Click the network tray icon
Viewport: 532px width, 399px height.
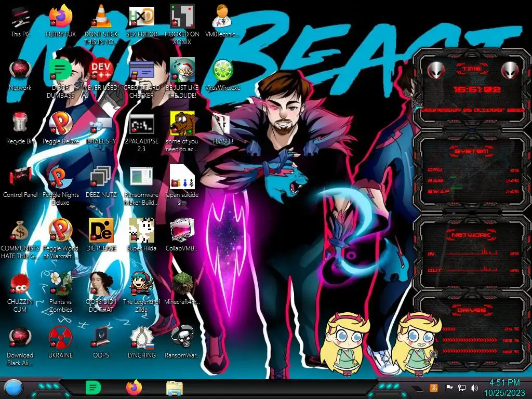click(461, 388)
